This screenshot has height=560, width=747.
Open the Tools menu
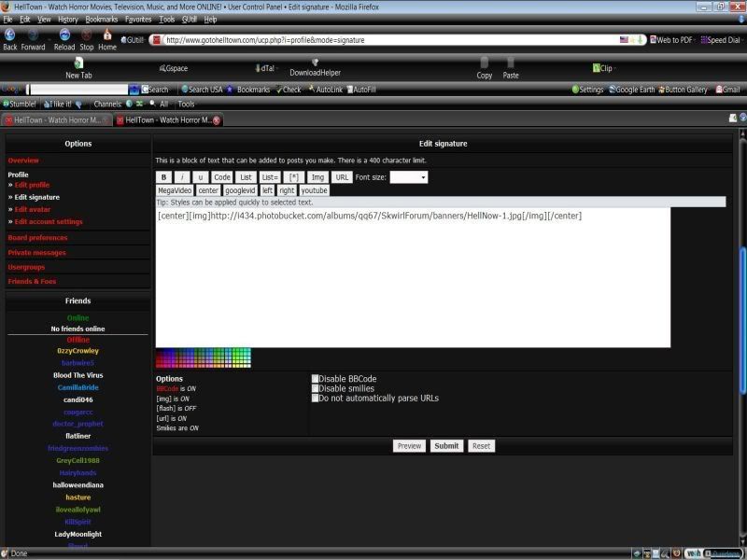(166, 19)
